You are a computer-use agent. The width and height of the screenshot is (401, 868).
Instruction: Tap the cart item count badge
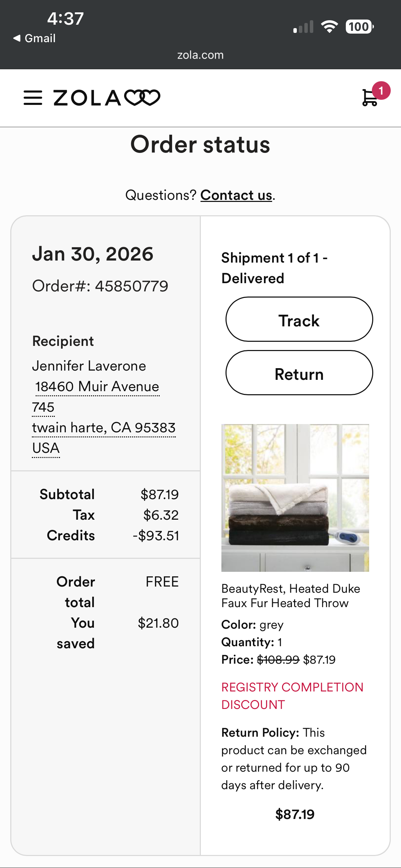click(x=381, y=91)
